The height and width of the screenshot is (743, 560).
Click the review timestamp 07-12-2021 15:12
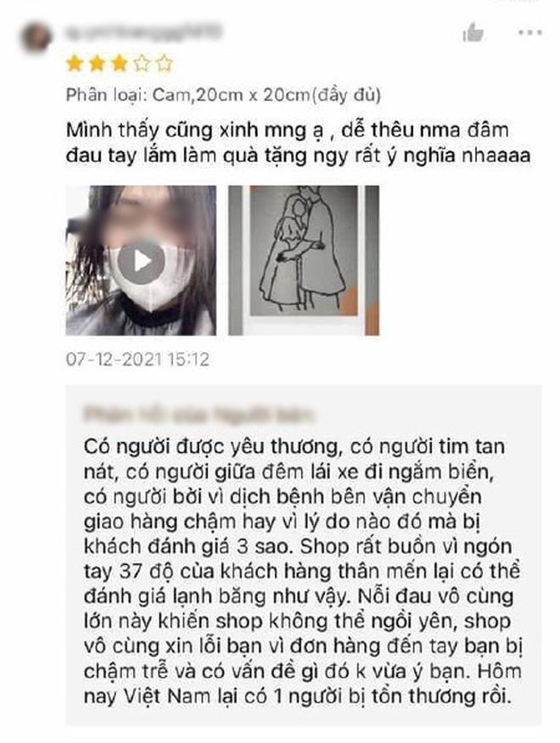pos(137,359)
